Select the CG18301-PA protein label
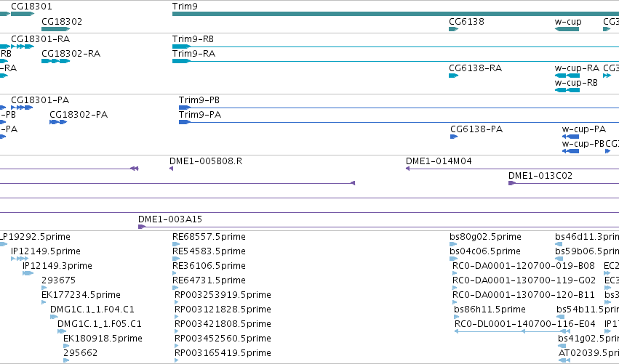The width and height of the screenshot is (619, 364). (x=40, y=100)
